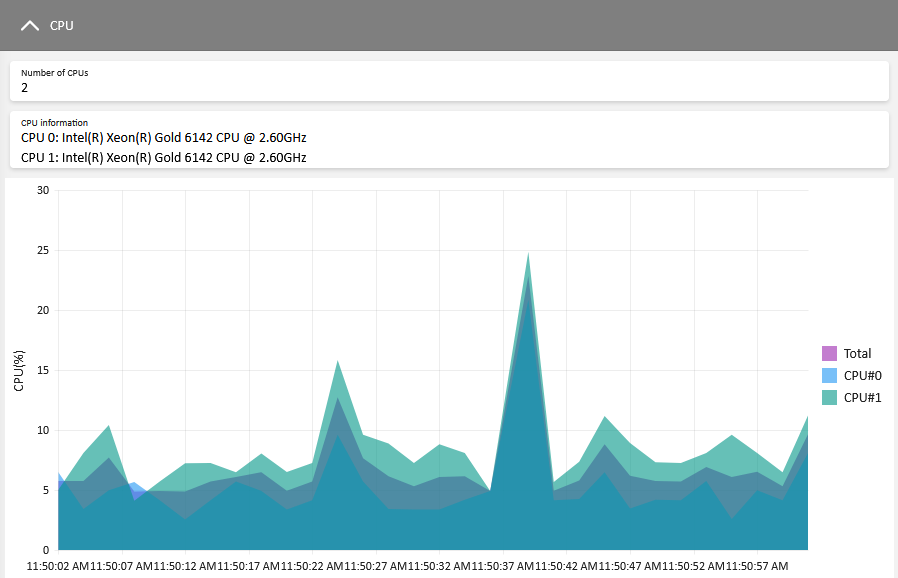Click the CPU 1 Xeon Gold info line
Screen dimensions: 898x578
(163, 157)
